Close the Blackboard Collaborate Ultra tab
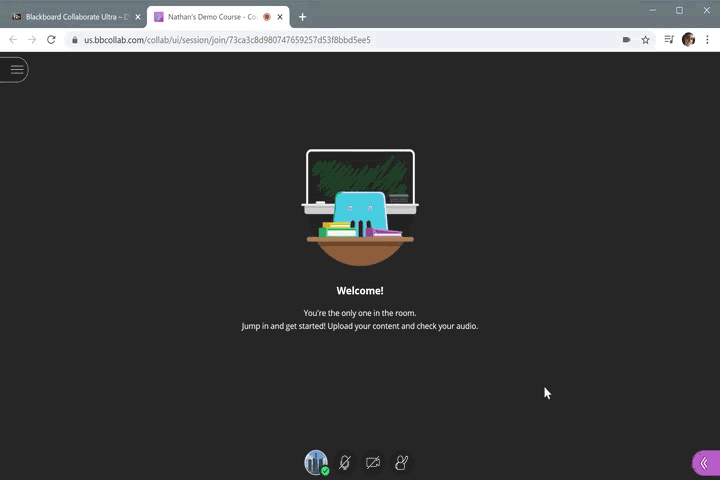Viewport: 720px width, 480px height. [138, 17]
